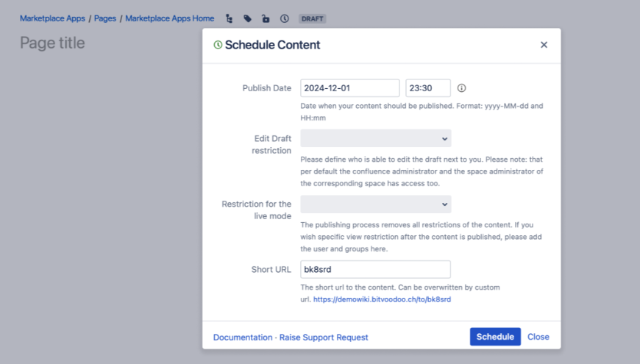Click the page tree icon in breadcrumbs
The height and width of the screenshot is (364, 640).
coord(230,18)
